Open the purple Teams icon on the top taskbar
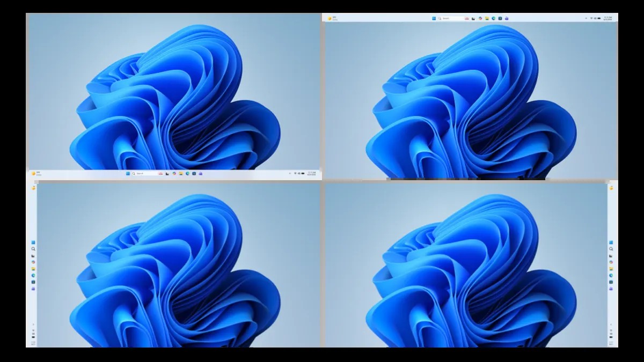The height and width of the screenshot is (362, 644). click(507, 18)
